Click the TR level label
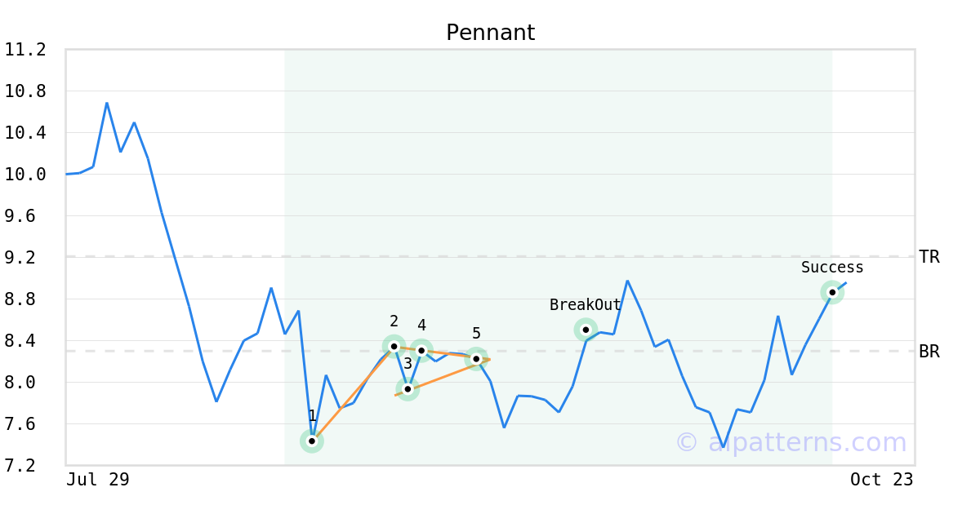 (929, 257)
